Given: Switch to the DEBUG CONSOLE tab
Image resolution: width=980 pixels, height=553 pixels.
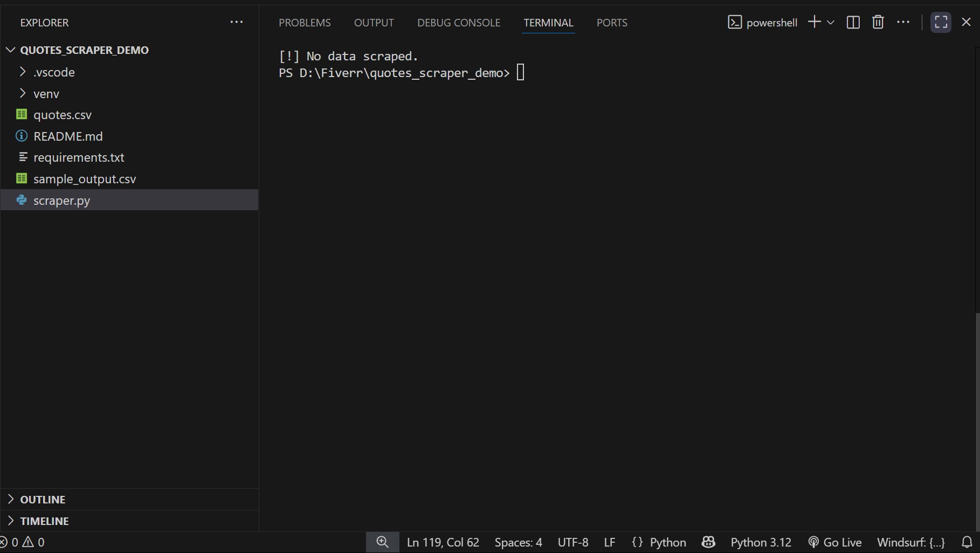Looking at the screenshot, I should [458, 23].
